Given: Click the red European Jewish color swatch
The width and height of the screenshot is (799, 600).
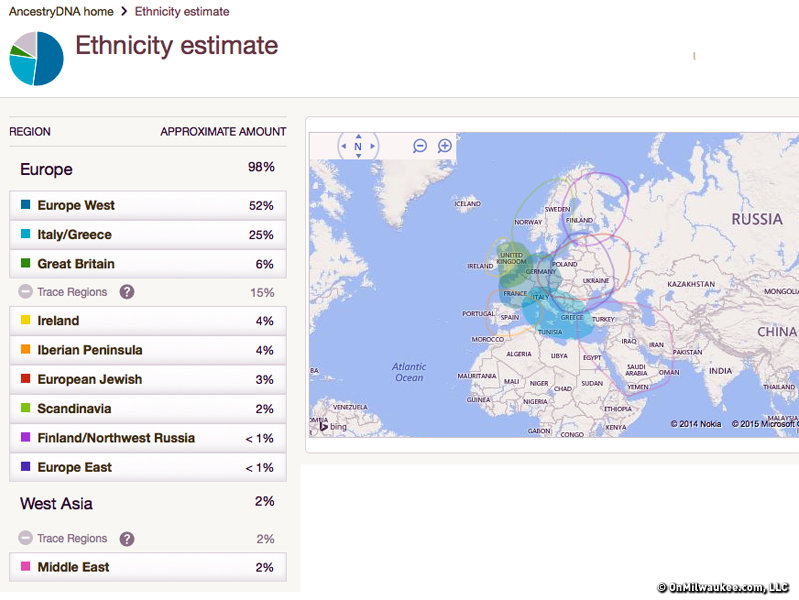Looking at the screenshot, I should coord(25,378).
